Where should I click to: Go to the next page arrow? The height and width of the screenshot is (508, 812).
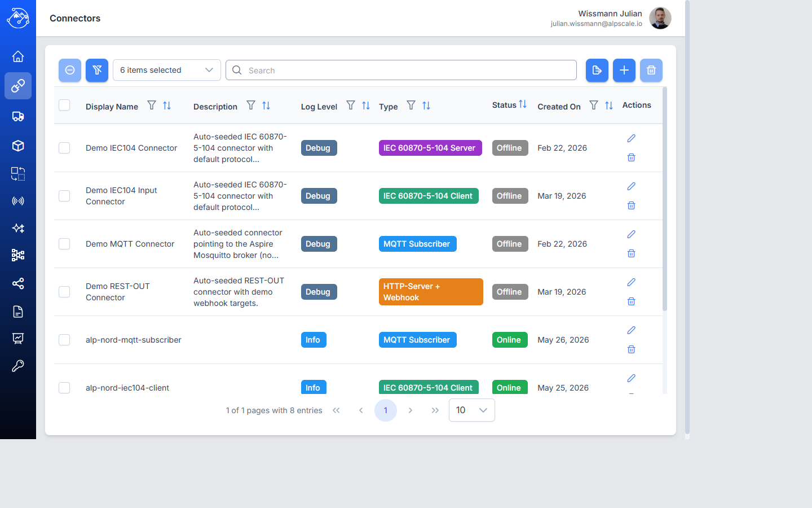(411, 410)
